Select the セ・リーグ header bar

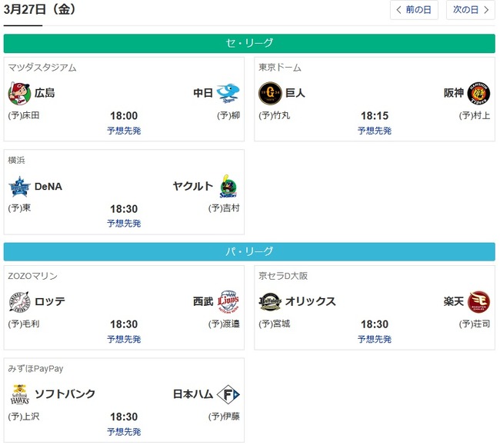coord(249,43)
